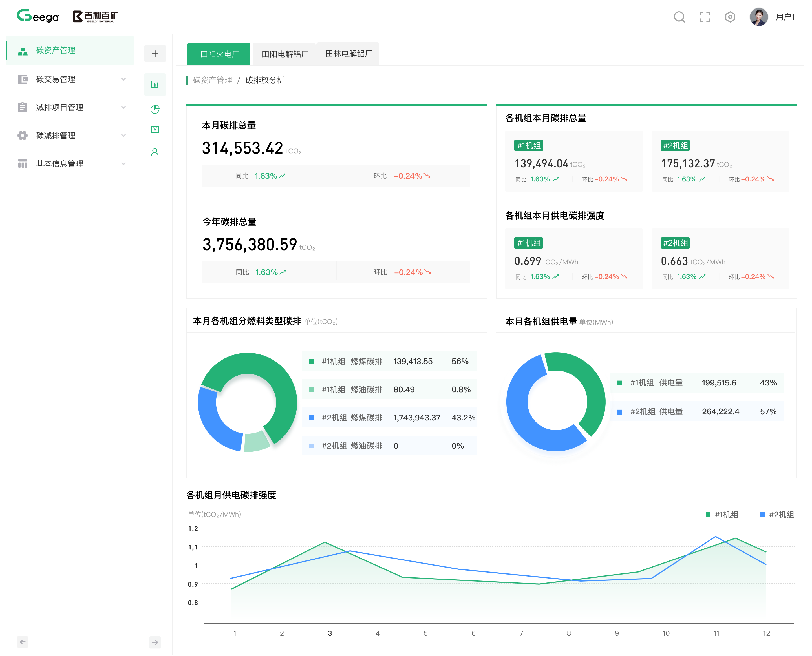Select the pie chart icon in icon rail
This screenshot has height=656, width=812.
tap(155, 109)
